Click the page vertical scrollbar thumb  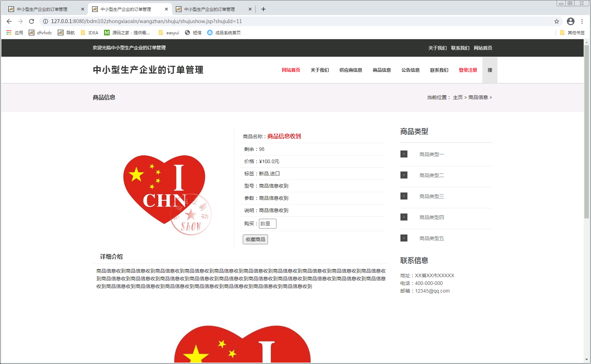(586, 131)
